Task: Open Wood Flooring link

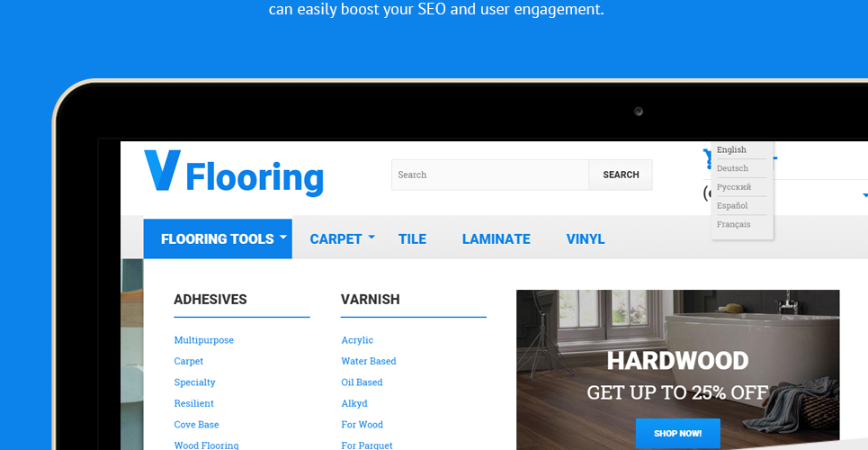Action: pos(207,445)
